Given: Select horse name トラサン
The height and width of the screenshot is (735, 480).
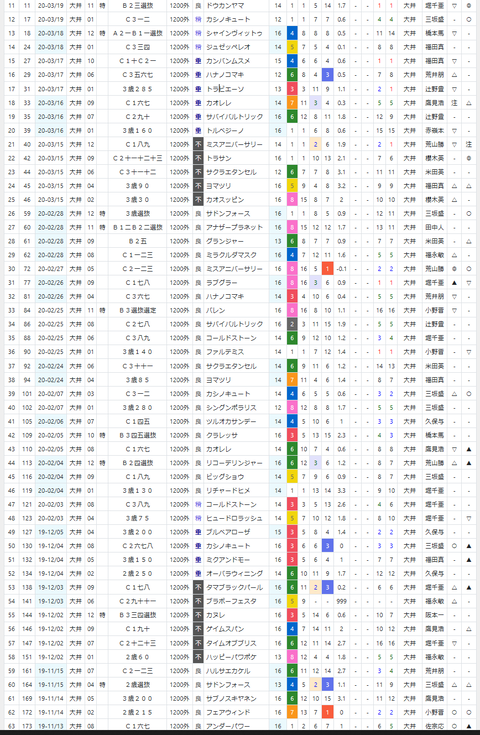Looking at the screenshot, I should (x=219, y=158).
